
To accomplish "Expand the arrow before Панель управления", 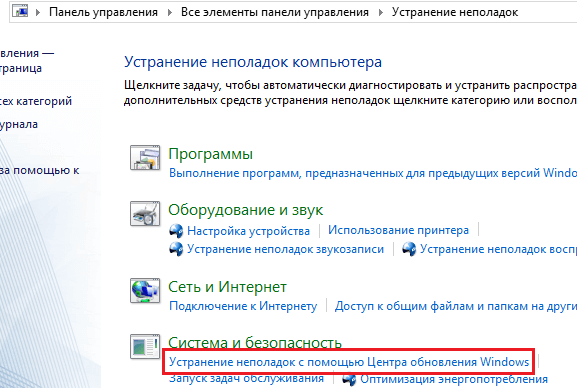I will [38, 12].
